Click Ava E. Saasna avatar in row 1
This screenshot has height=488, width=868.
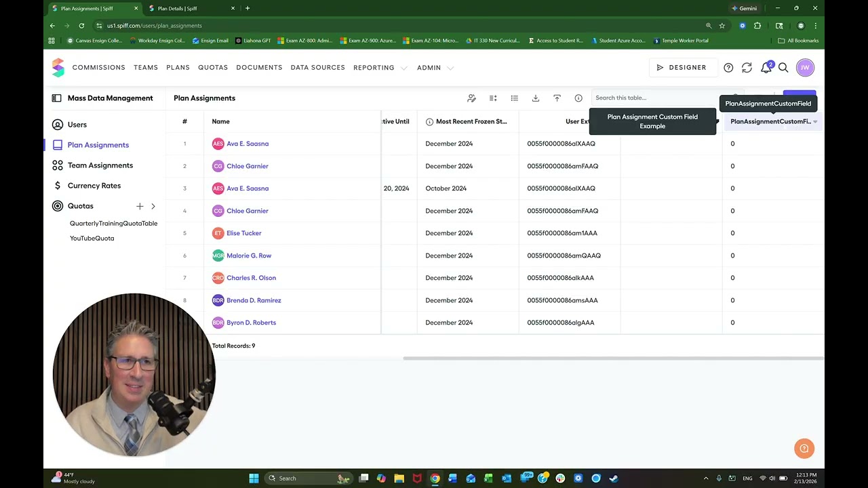point(218,144)
